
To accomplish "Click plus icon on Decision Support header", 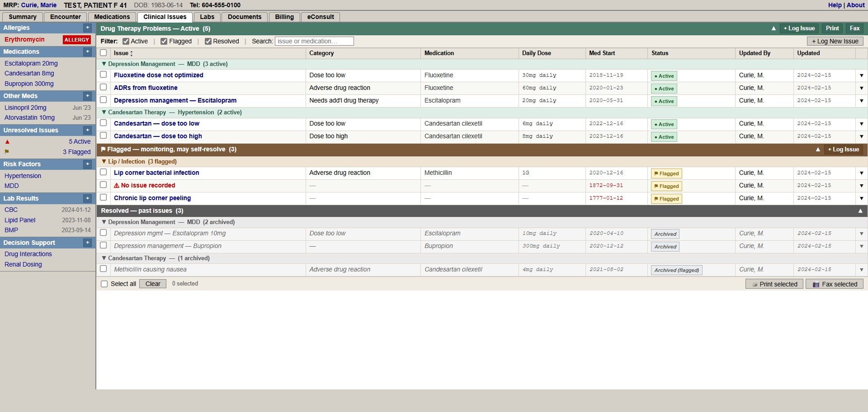I will pyautogui.click(x=88, y=243).
